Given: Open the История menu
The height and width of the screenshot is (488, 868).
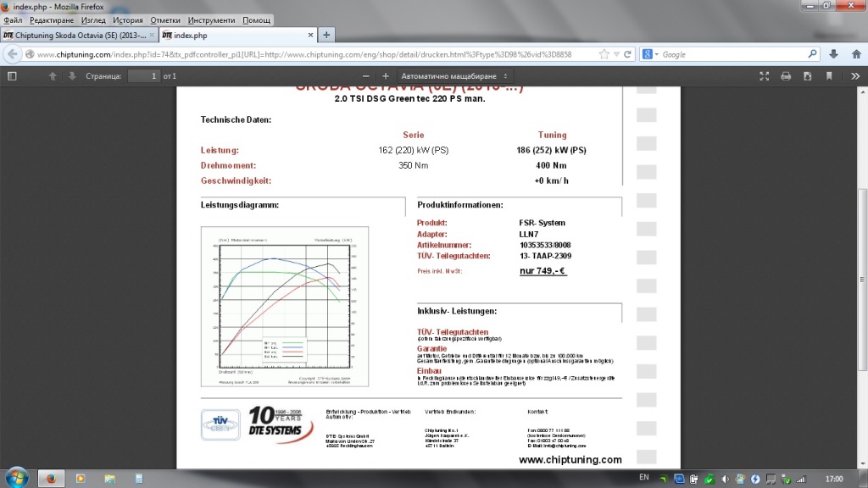Looking at the screenshot, I should 128,19.
